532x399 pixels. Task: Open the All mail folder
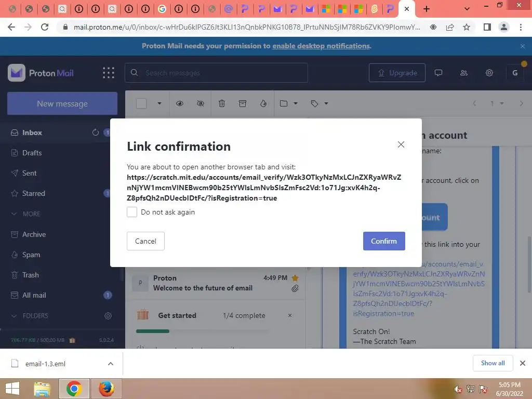click(34, 295)
